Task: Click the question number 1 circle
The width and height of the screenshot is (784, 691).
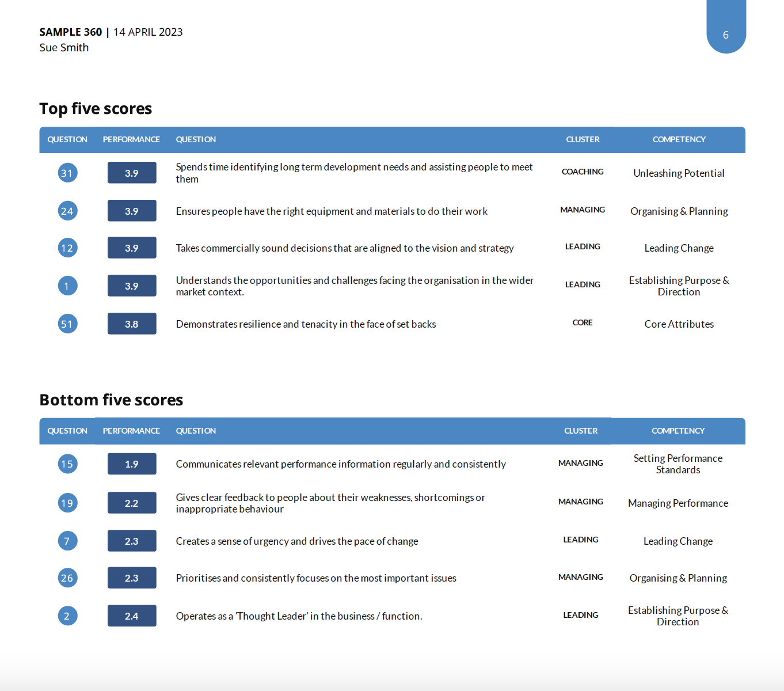Action: pos(67,286)
